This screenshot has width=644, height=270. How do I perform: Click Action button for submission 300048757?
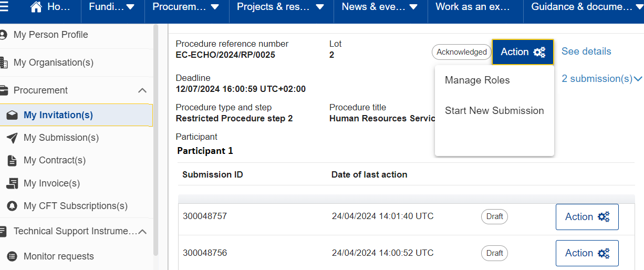(x=587, y=217)
